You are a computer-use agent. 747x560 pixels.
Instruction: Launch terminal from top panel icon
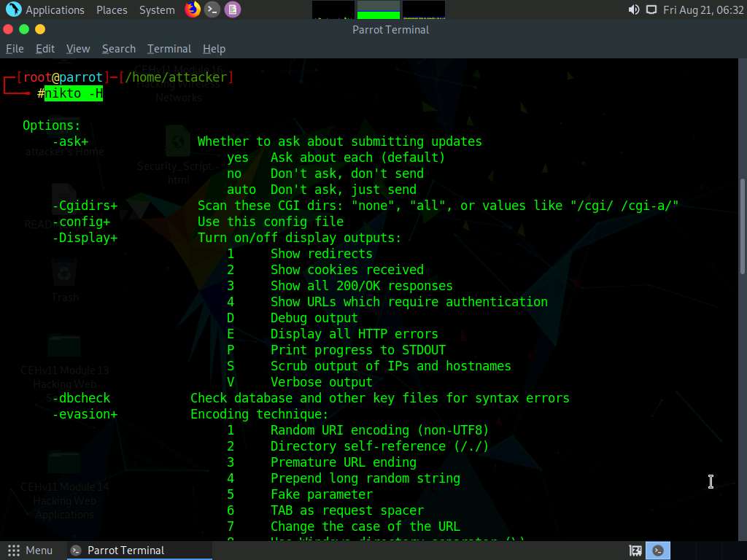click(x=212, y=9)
